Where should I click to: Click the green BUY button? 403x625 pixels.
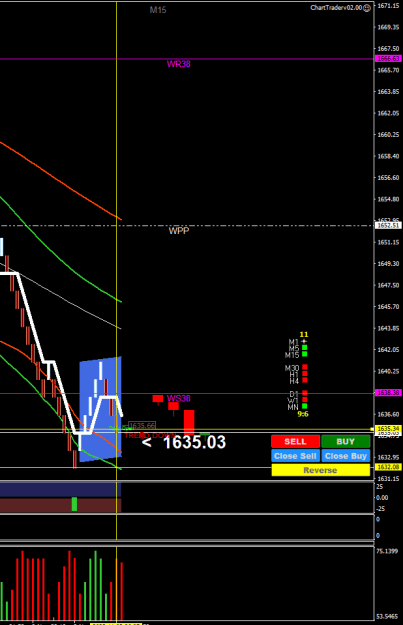[346, 442]
